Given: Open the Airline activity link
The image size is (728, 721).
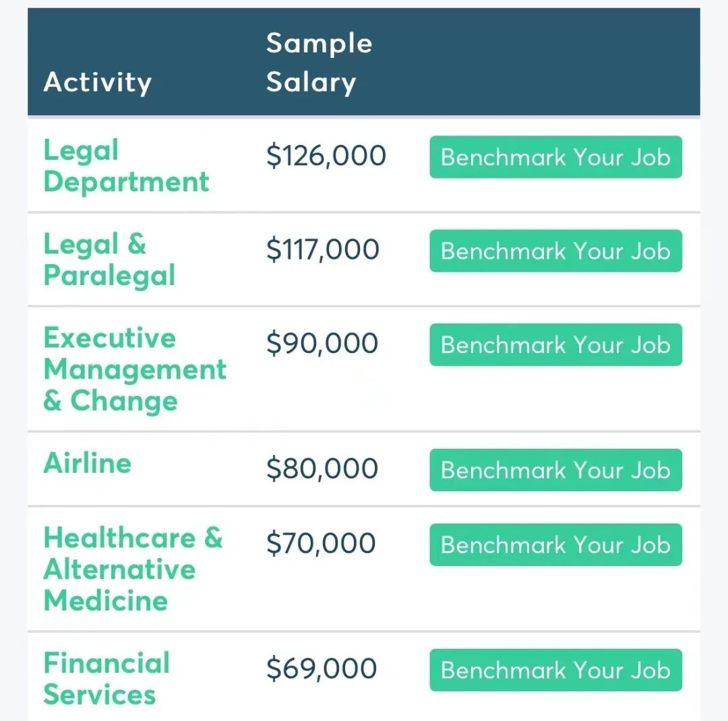Looking at the screenshot, I should point(87,464).
